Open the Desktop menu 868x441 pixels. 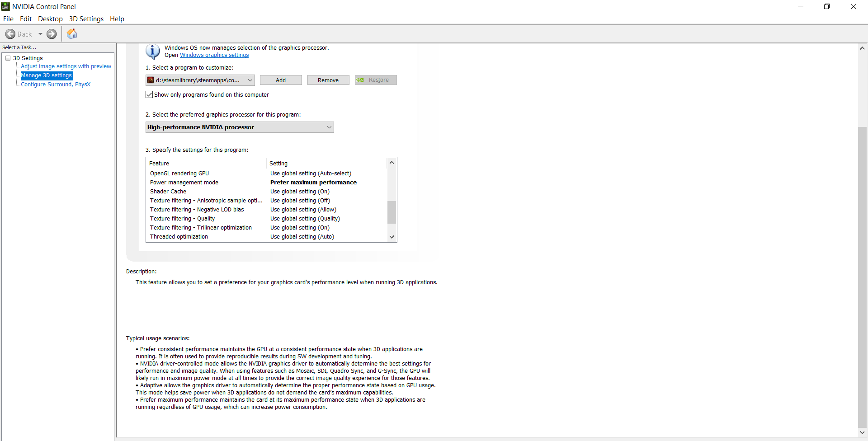50,19
